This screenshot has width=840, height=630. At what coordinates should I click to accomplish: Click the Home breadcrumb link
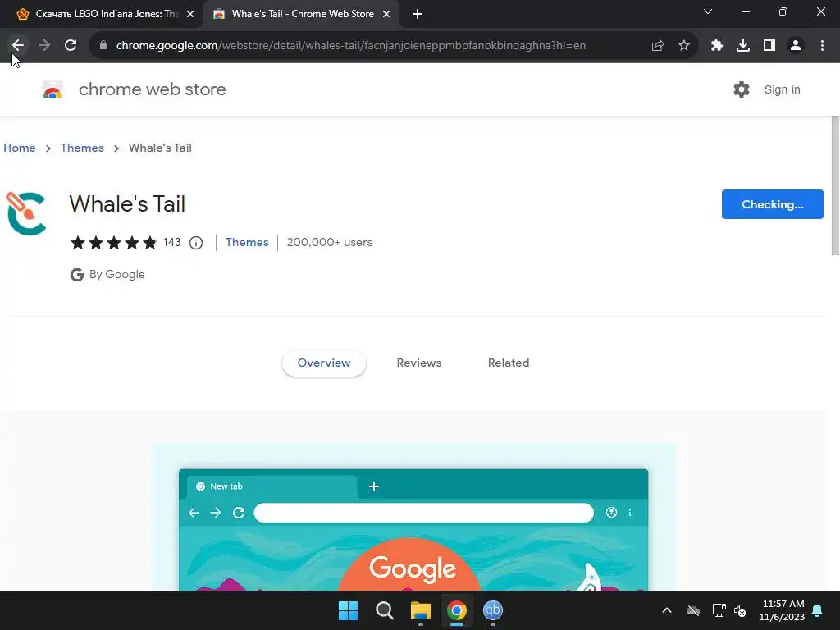coord(20,148)
